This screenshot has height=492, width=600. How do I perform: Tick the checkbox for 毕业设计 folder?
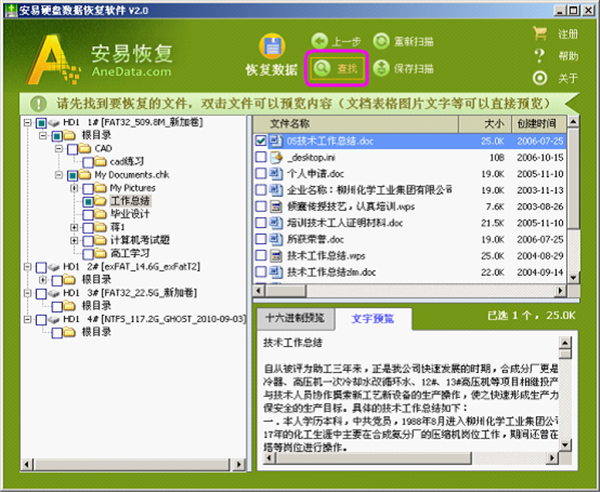(x=88, y=214)
